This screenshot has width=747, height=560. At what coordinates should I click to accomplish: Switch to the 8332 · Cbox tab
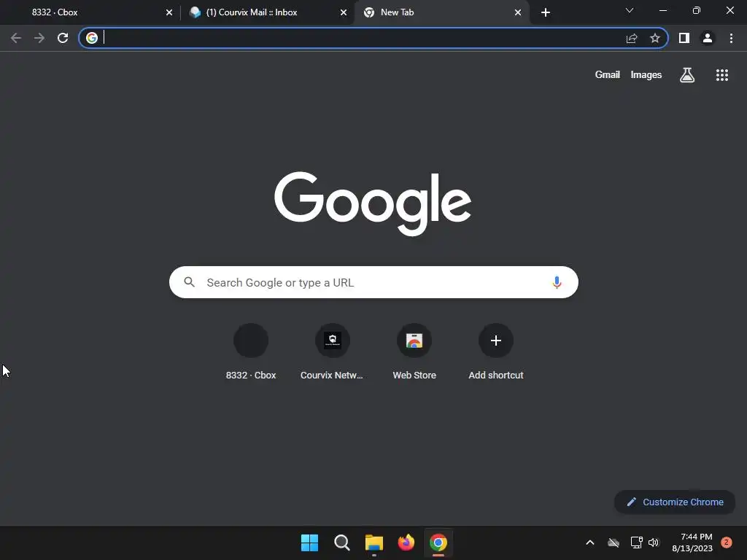[x=90, y=12]
